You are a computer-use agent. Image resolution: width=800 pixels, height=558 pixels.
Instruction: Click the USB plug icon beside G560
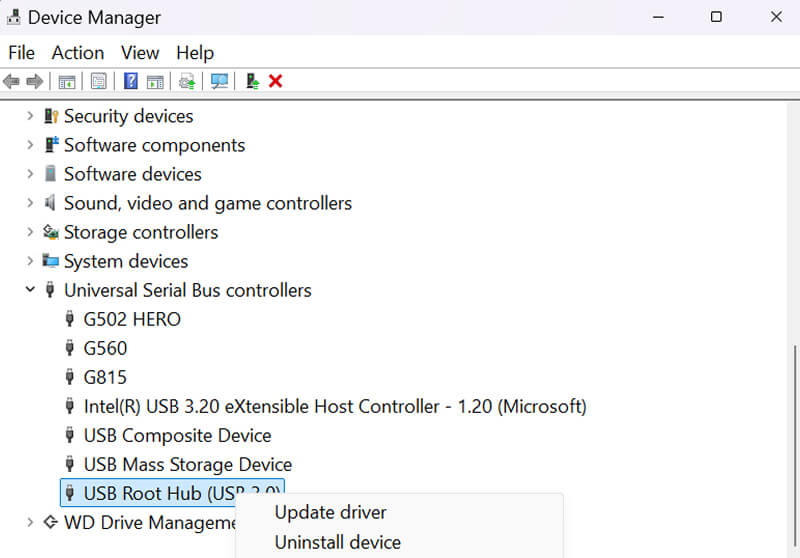[70, 348]
